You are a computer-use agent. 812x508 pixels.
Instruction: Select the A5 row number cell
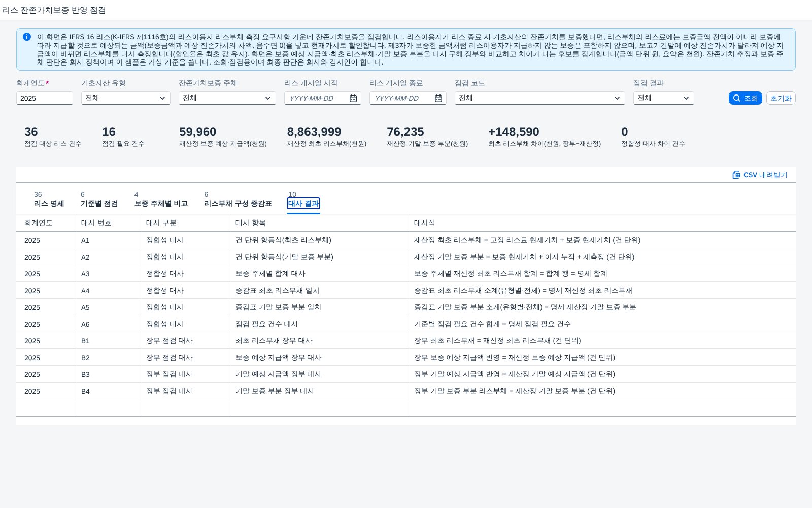109,307
